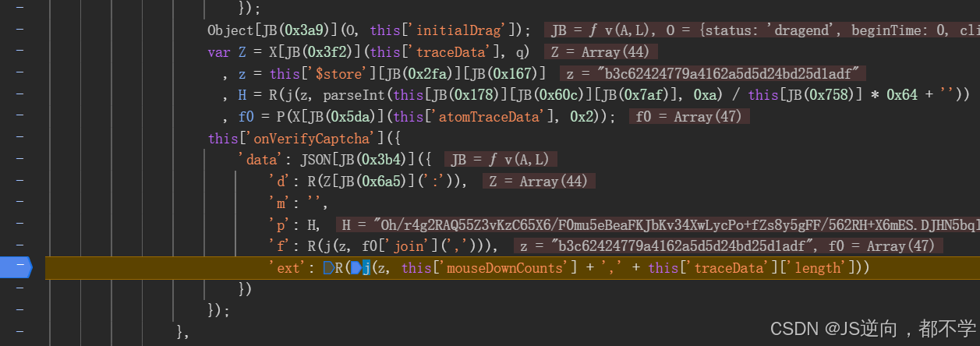Click the z = "b3c62424779a..." hint after JB(0x167)

pyautogui.click(x=713, y=73)
